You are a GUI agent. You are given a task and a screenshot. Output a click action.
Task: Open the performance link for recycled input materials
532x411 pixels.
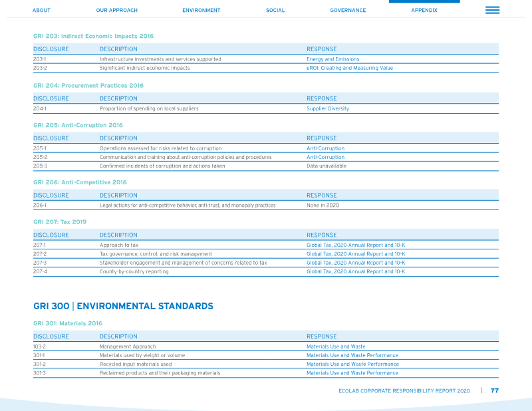[x=352, y=364]
